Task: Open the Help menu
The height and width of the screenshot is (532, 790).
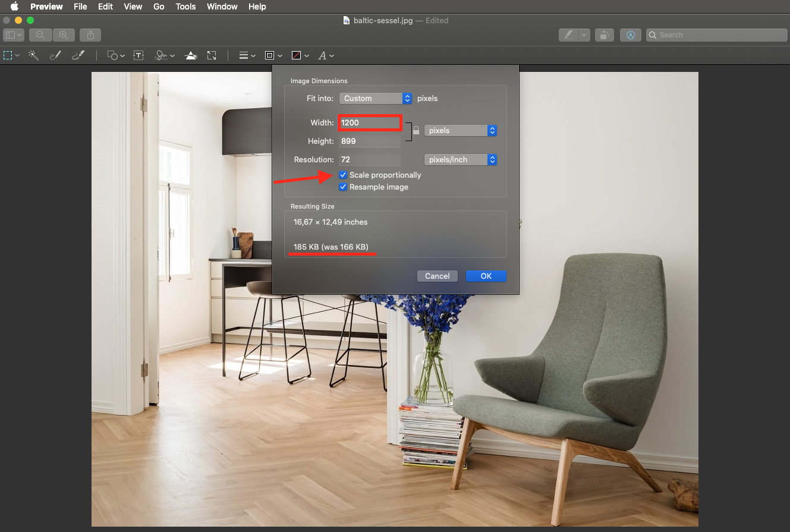Action: point(257,7)
